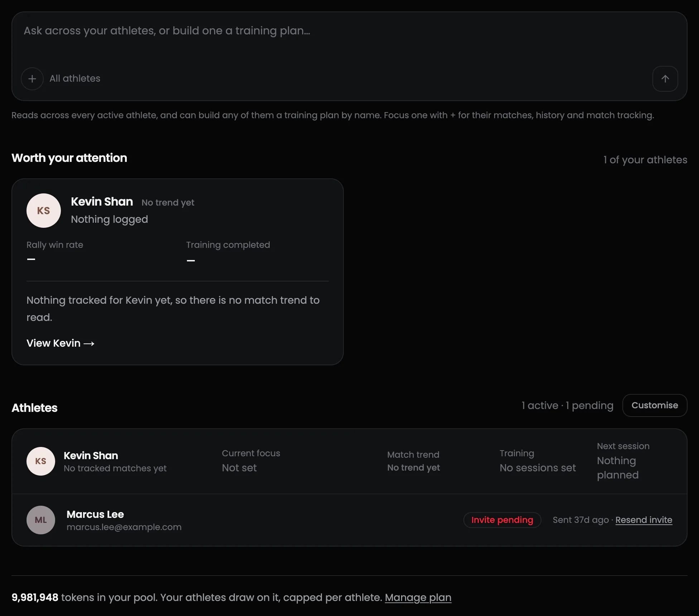The height and width of the screenshot is (616, 699).
Task: Click the No sessions set training value
Action: point(538,468)
